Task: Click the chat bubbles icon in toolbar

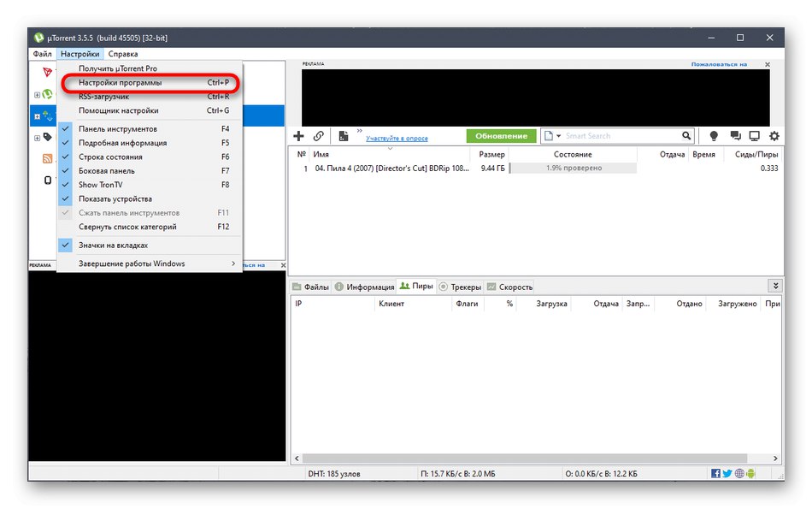Action: point(735,136)
